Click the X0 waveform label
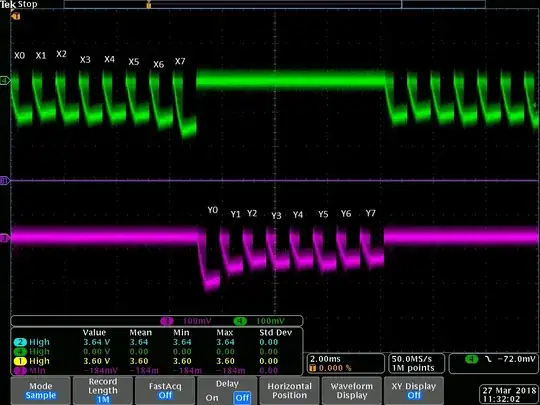 click(x=20, y=55)
